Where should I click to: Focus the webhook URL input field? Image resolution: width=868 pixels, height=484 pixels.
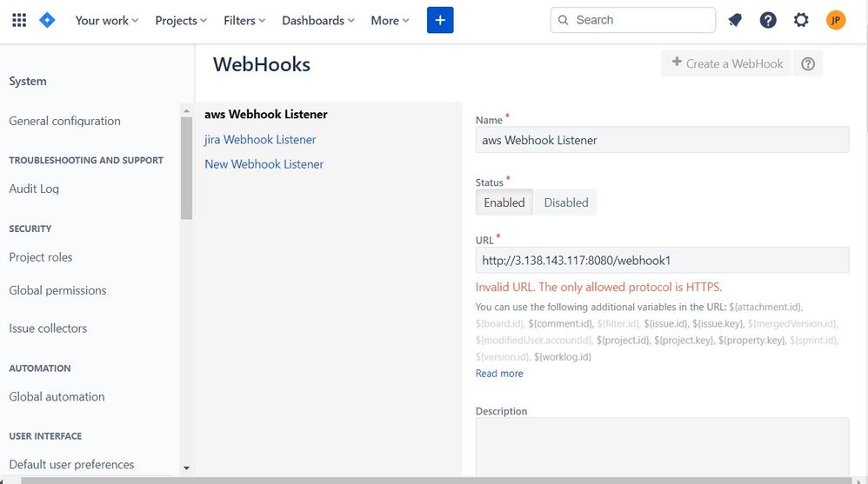tap(662, 260)
